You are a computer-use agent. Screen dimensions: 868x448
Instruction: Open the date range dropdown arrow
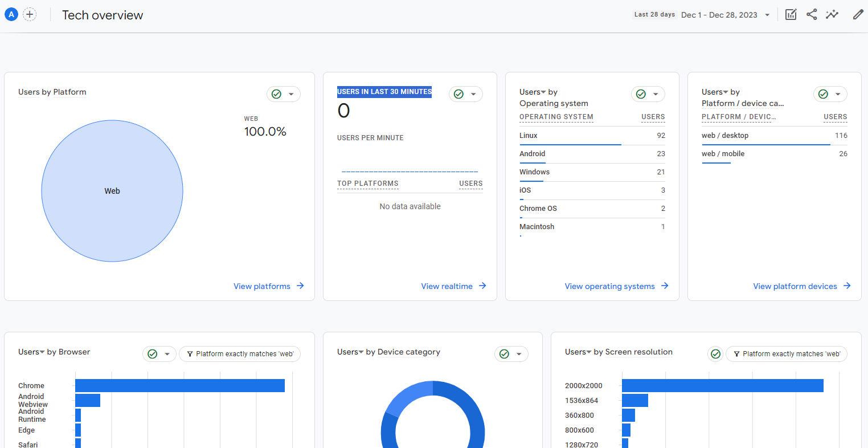coord(767,15)
